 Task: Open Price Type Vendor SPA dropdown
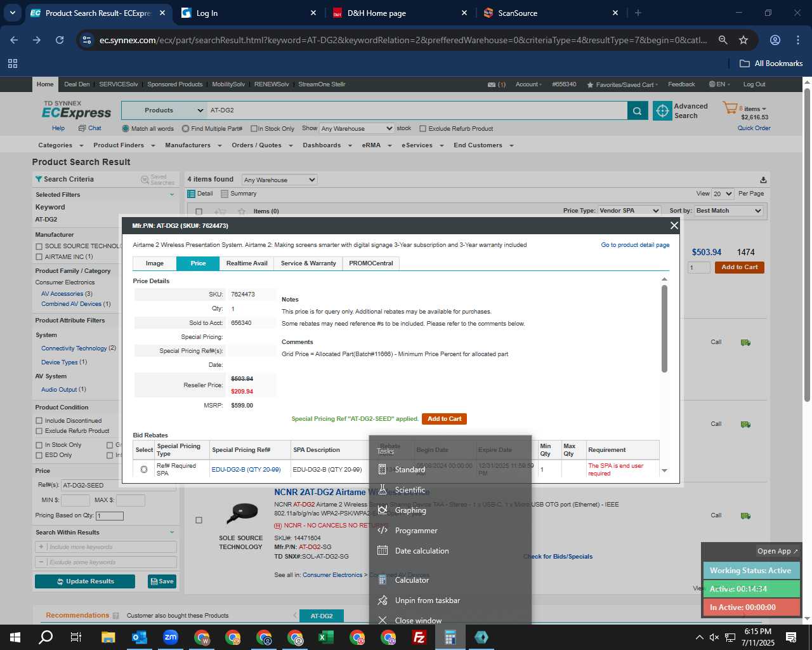(x=629, y=211)
